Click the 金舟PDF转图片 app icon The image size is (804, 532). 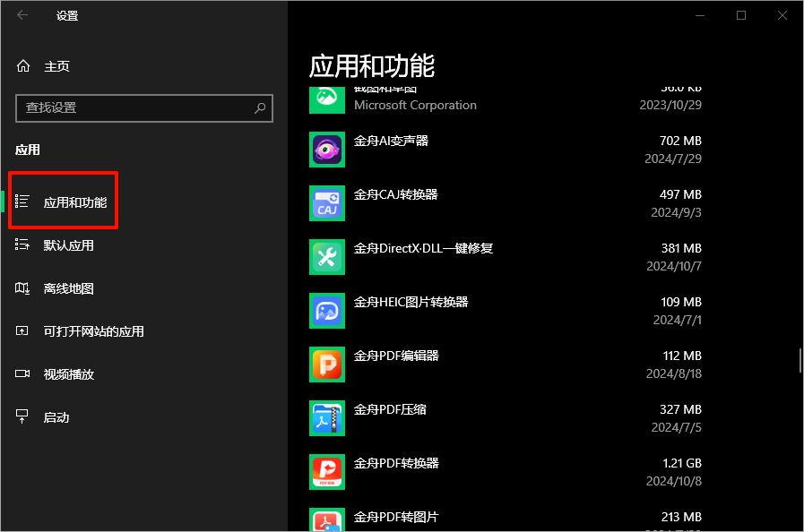point(327,519)
